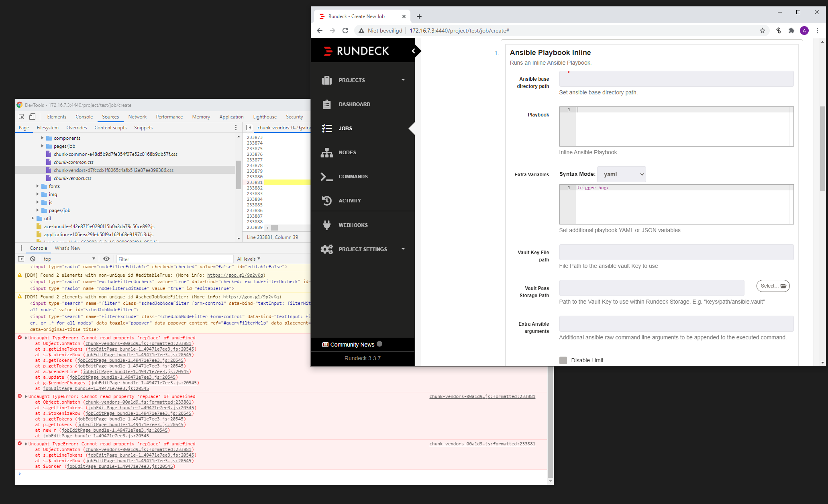Open the All levels log filter dropdown

[249, 259]
